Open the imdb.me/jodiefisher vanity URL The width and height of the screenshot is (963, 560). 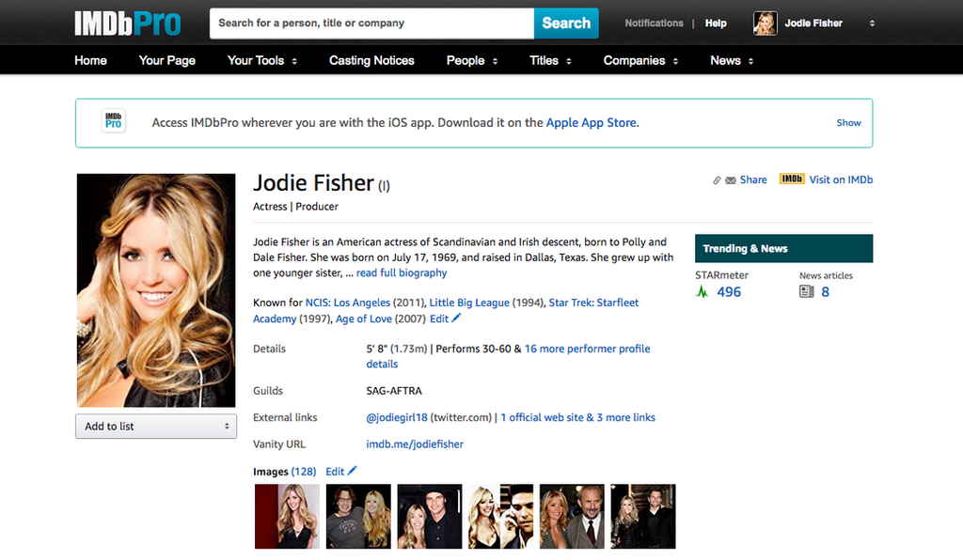click(x=415, y=444)
